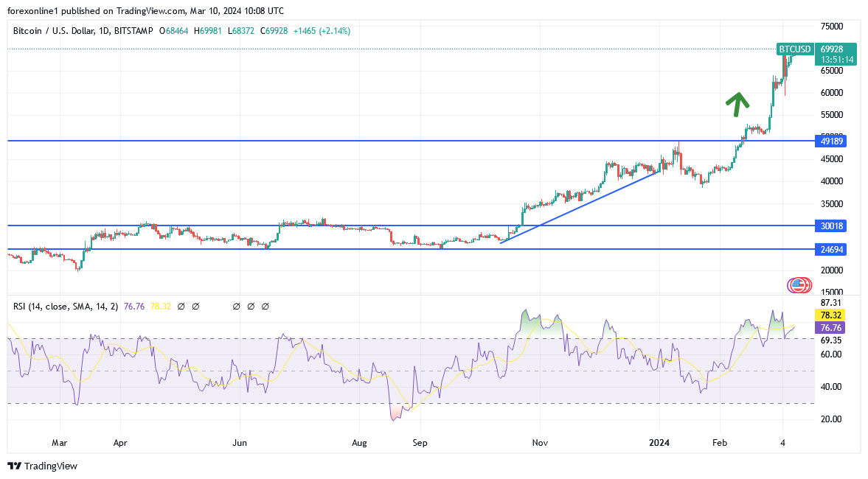Click the purple 76.76 RSI legend value
Viewport: 868px width, 479px height.
(134, 307)
